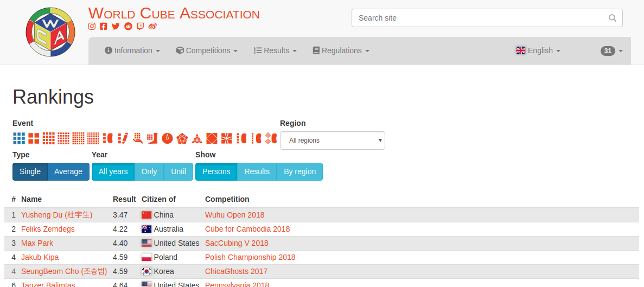
Task: Open the WCA Weibo page
Action: [x=153, y=26]
